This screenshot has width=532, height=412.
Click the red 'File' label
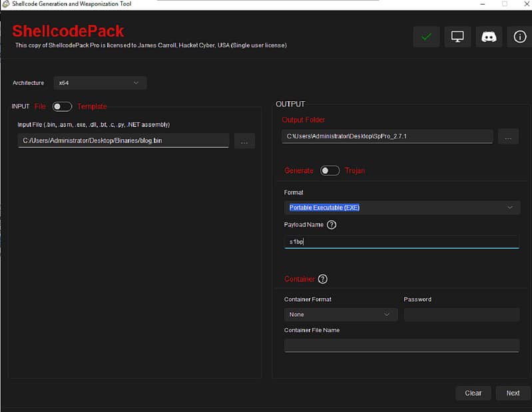click(40, 106)
